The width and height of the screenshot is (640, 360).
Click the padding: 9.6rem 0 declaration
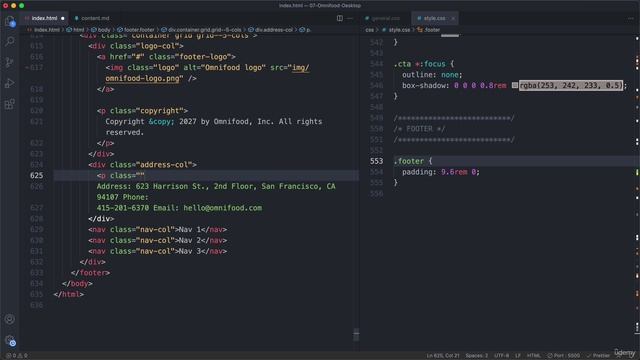pos(441,172)
